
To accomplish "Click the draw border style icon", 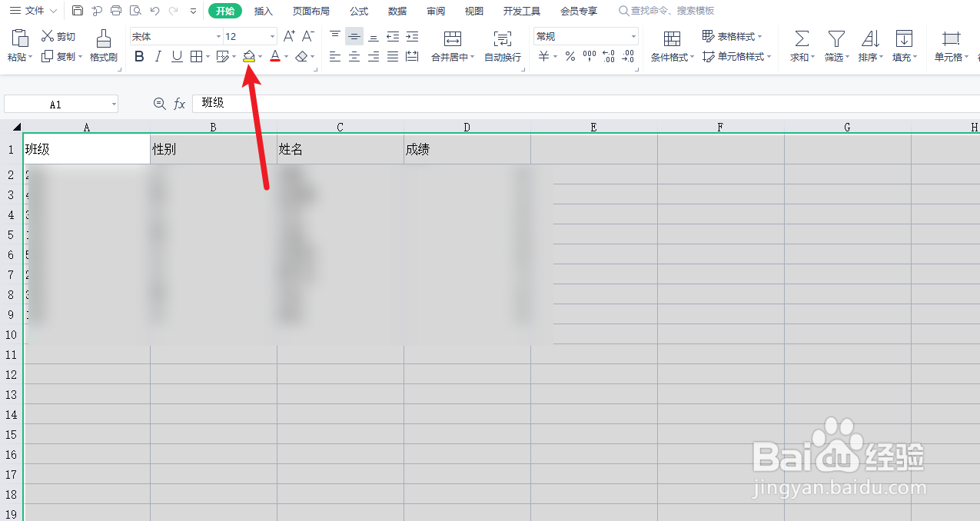I will (222, 56).
